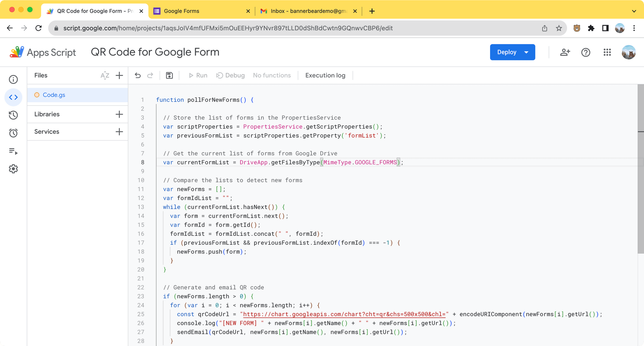Viewport: 644px width, 346px height.
Task: Switch to the Google Forms browser tab
Action: coord(182,11)
